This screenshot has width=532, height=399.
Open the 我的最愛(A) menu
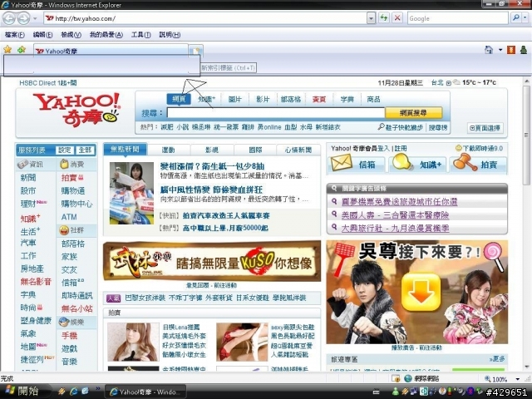106,35
